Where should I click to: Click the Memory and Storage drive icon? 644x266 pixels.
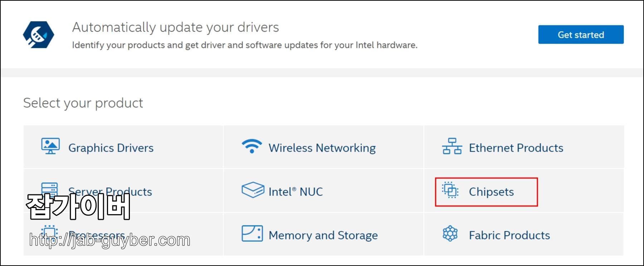[252, 233]
